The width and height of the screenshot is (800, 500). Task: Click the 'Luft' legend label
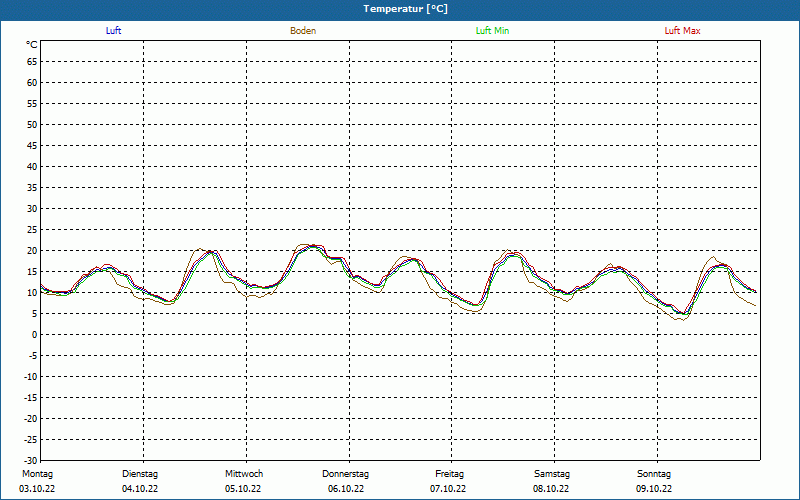[113, 31]
